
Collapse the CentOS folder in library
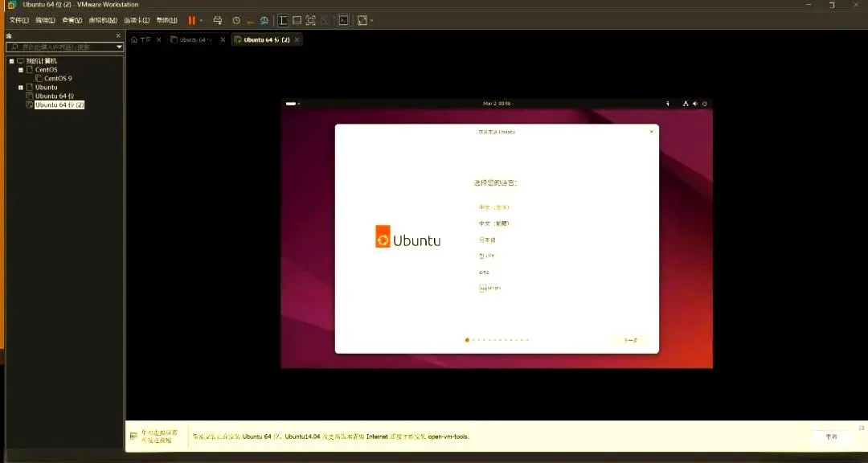(21, 70)
